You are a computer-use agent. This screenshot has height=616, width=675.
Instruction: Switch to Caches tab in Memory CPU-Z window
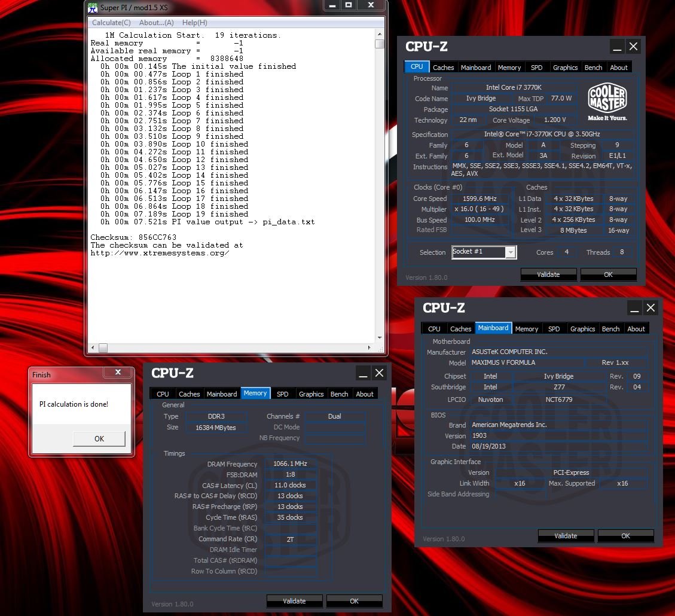pos(190,394)
